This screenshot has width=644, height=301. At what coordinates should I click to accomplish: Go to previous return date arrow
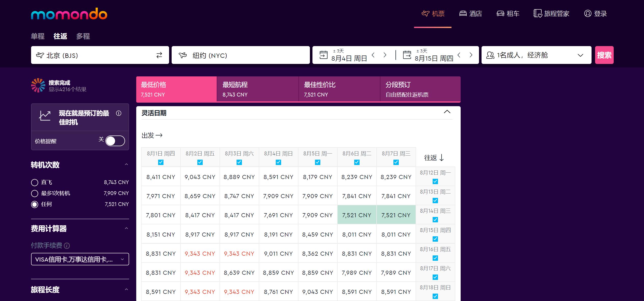[x=459, y=55]
